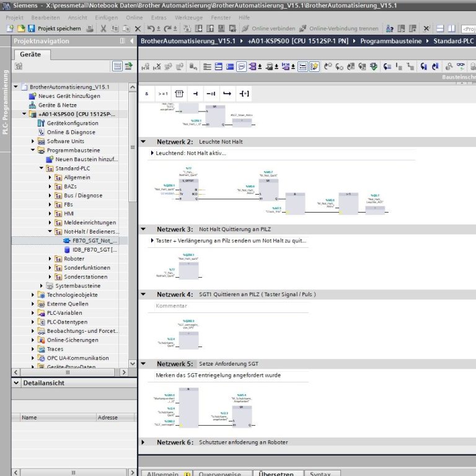Insert AND box from favorites bar
Image resolution: width=476 pixels, height=476 pixels.
click(147, 94)
